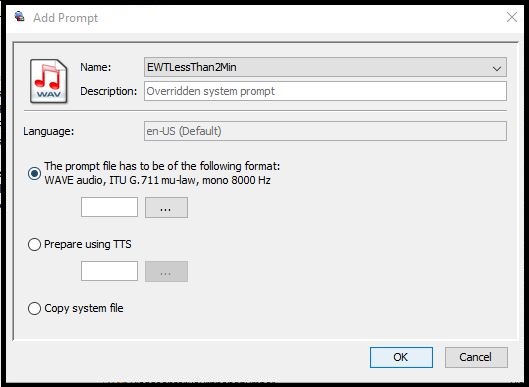Image resolution: width=529 pixels, height=387 pixels.
Task: Browse for a prompt WAV file
Action: pyautogui.click(x=166, y=208)
